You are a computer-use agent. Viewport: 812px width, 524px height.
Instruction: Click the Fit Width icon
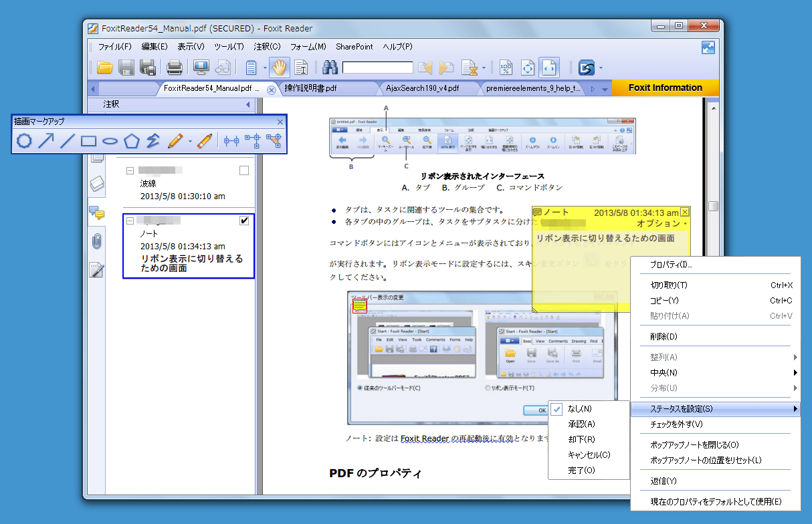[x=549, y=68]
